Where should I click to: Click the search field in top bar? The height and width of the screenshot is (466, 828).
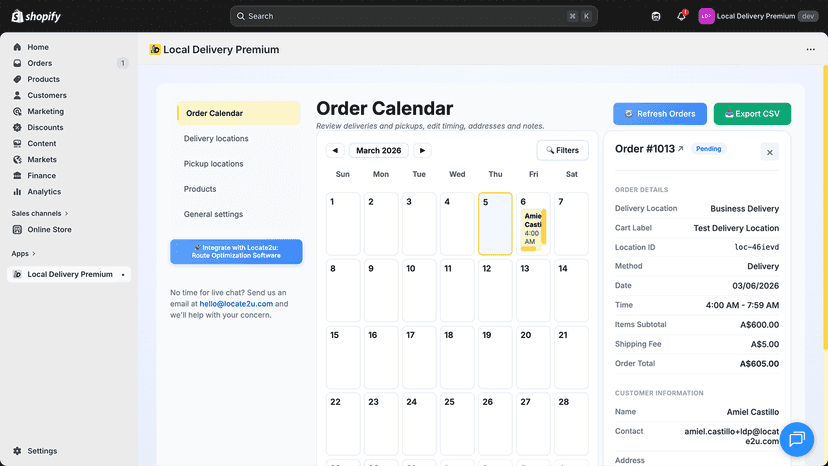tap(413, 16)
